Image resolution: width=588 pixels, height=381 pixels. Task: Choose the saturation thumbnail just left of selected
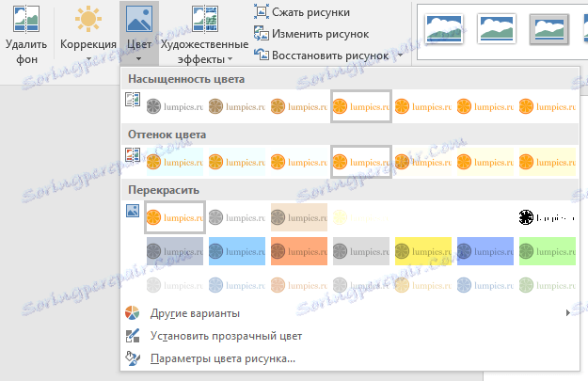[299, 106]
